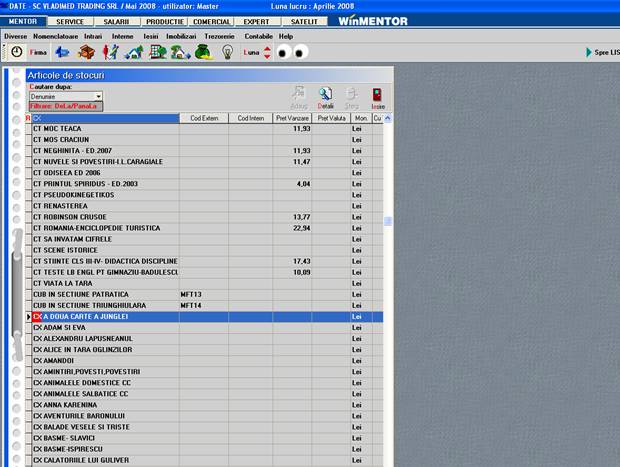
Task: Switch to the COMERCIAL tab
Action: [x=211, y=22]
